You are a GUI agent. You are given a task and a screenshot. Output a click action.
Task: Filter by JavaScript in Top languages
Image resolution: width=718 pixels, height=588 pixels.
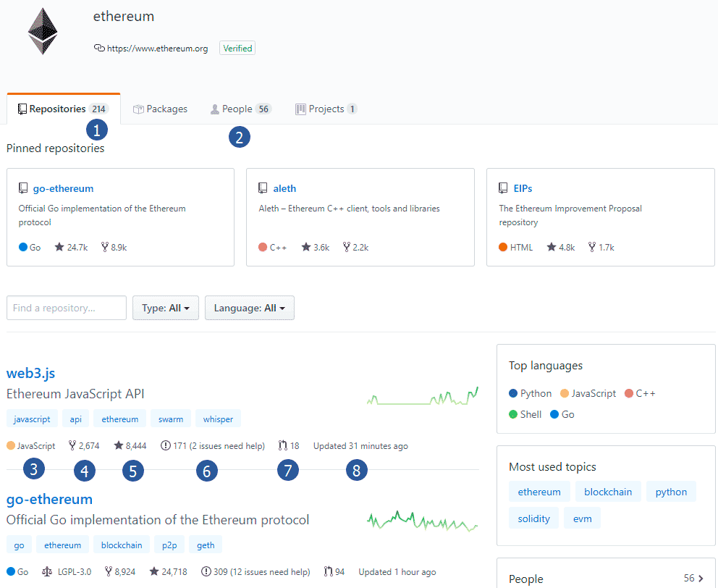588,393
